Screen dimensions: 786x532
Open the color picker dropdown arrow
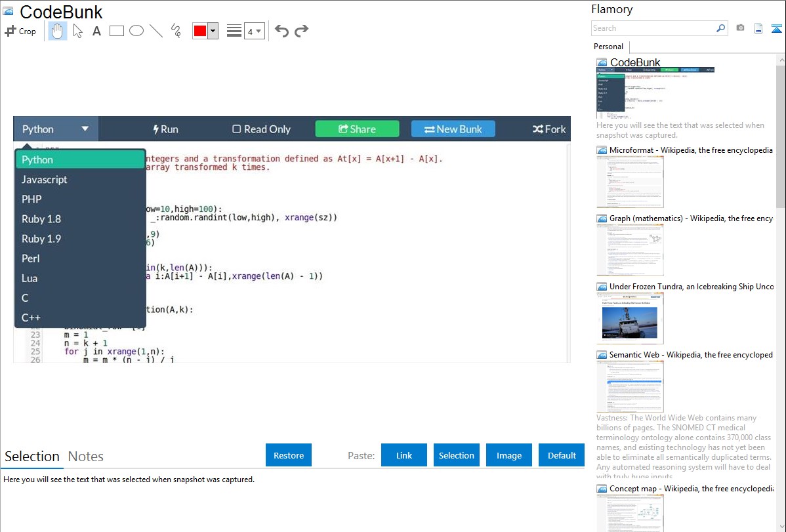tap(213, 31)
